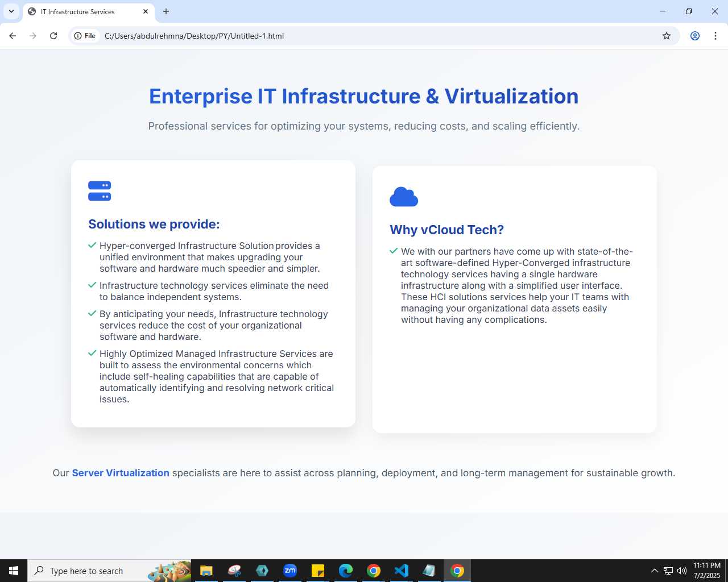The width and height of the screenshot is (728, 582).
Task: Open the Snipping Tool taskbar icon
Action: (x=234, y=571)
